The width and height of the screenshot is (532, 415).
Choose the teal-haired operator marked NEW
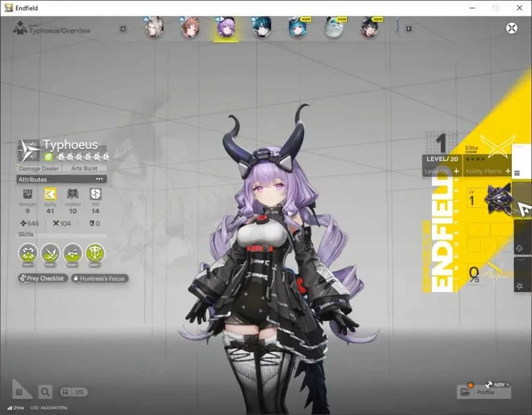pos(297,27)
